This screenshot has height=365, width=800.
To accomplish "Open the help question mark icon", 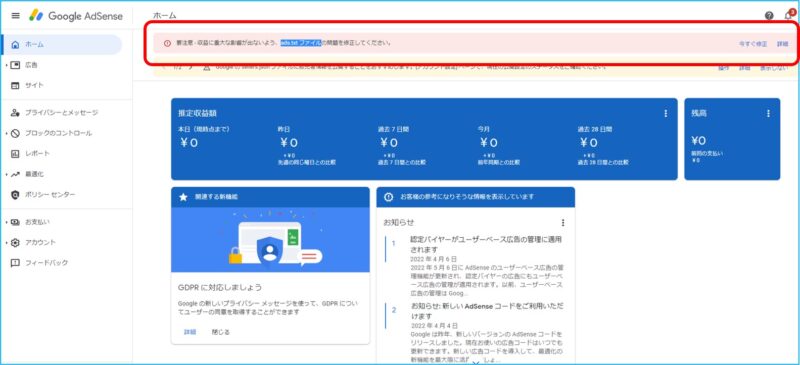I will (769, 16).
